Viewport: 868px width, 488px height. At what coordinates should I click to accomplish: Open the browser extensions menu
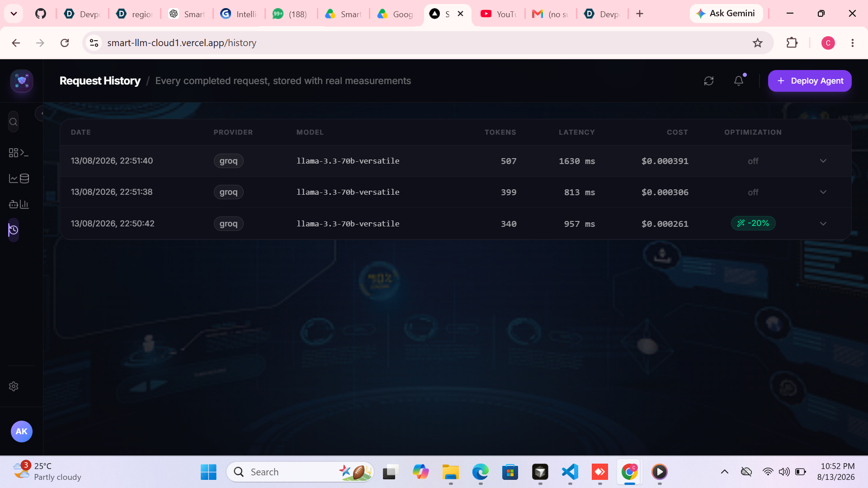click(x=792, y=43)
